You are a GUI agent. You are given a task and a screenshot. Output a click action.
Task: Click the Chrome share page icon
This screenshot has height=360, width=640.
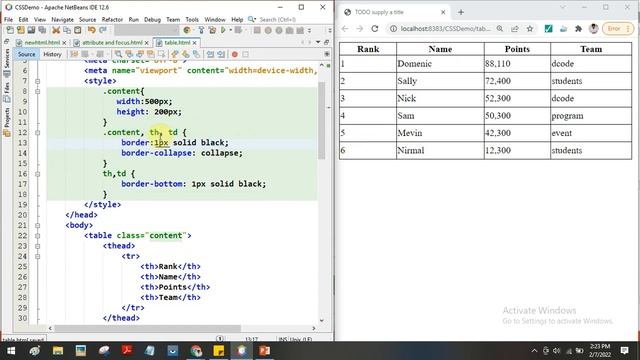(x=515, y=29)
